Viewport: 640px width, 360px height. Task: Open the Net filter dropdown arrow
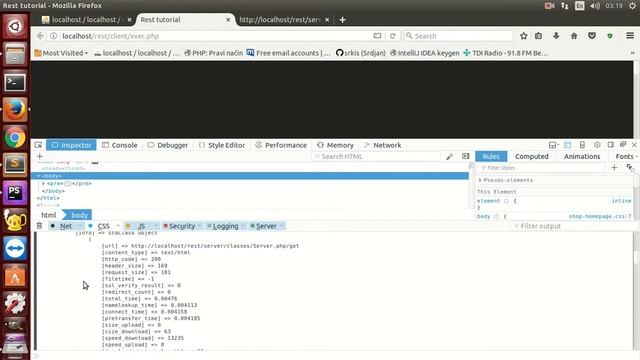coord(80,226)
